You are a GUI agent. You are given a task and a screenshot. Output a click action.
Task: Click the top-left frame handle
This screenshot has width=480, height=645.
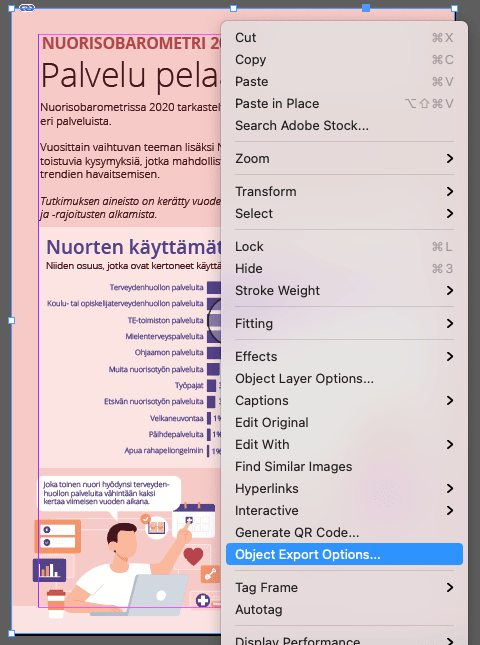(x=12, y=8)
